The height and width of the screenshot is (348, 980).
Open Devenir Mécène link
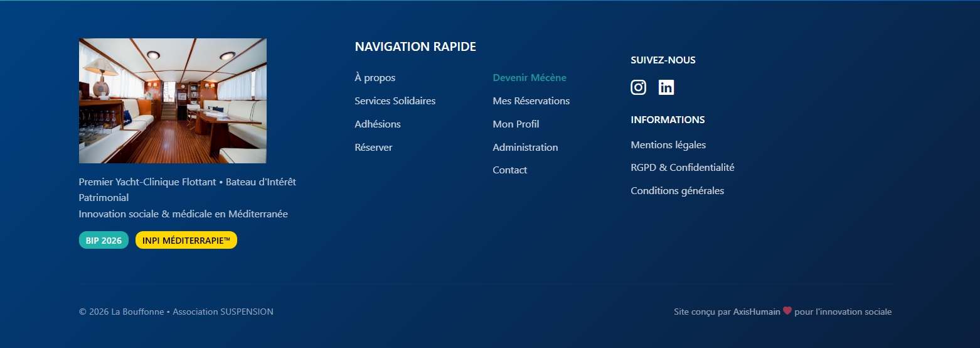(x=530, y=78)
